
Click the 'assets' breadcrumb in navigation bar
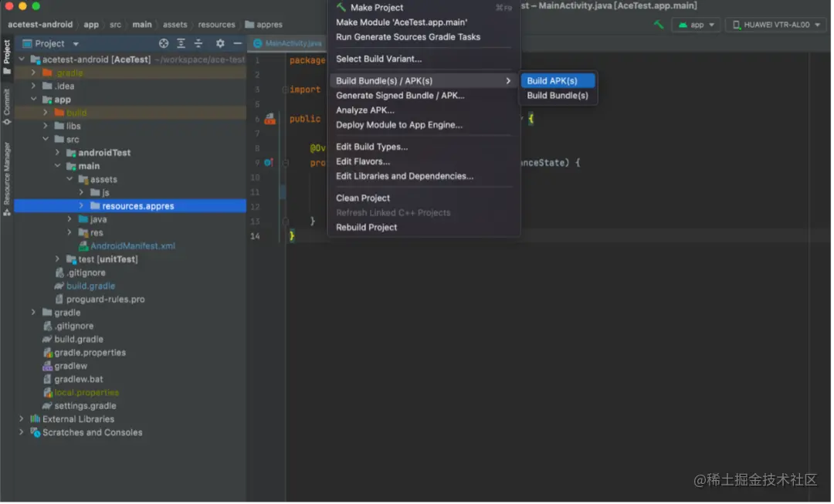point(175,25)
